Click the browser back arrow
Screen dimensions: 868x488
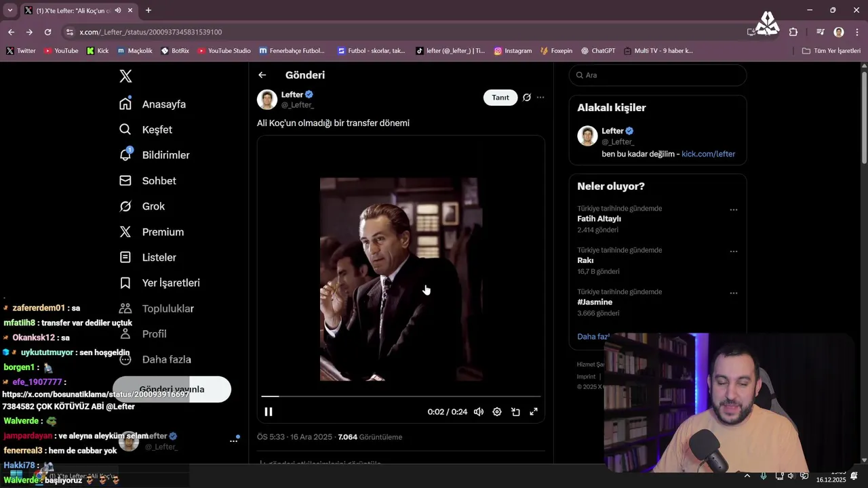click(x=11, y=32)
